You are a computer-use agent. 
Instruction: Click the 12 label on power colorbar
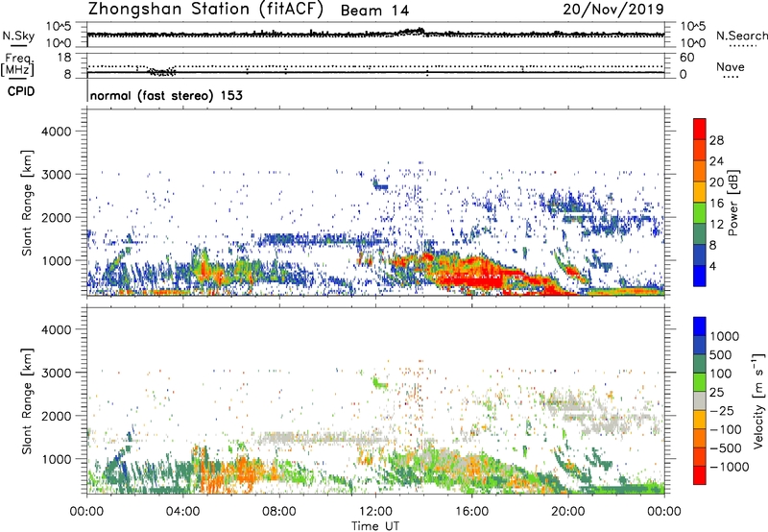tap(716, 225)
